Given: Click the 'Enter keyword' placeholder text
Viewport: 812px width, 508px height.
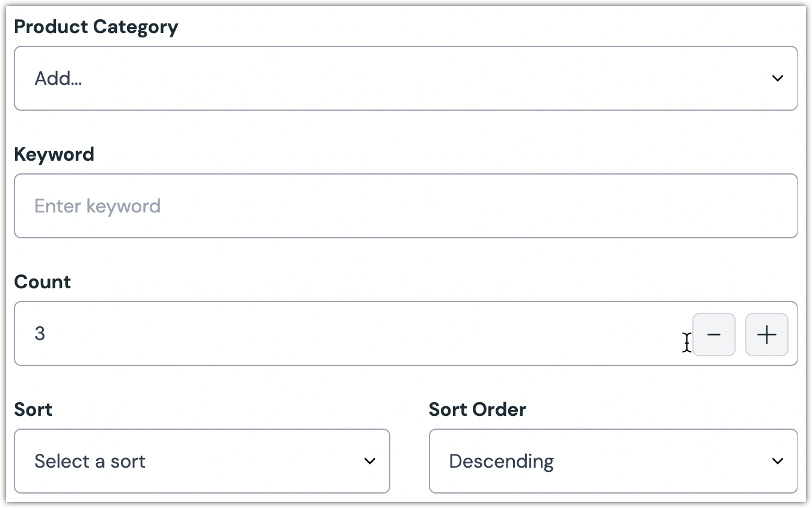Looking at the screenshot, I should (x=97, y=206).
